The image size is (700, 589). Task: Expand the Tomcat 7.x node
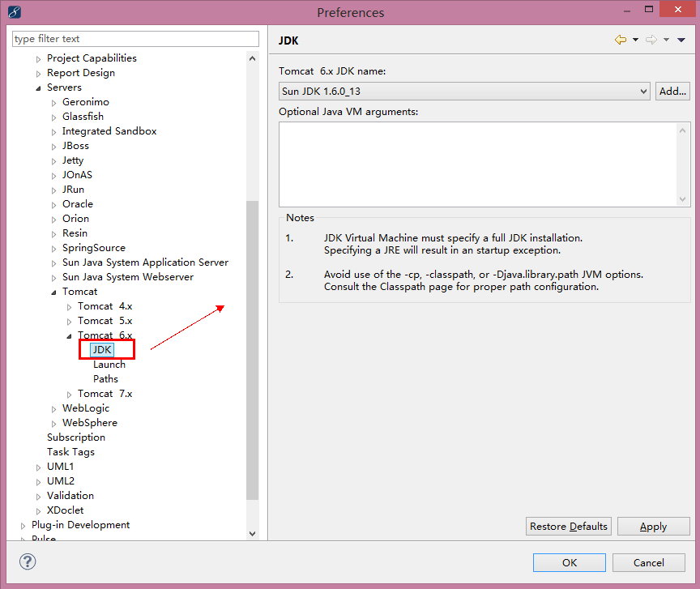[x=69, y=395]
